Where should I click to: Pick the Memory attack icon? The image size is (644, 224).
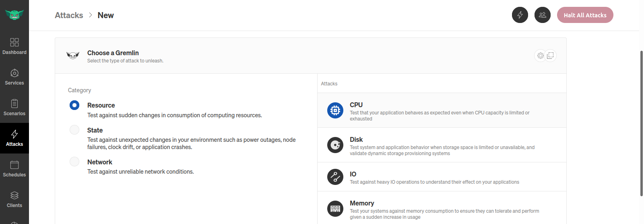click(x=335, y=209)
